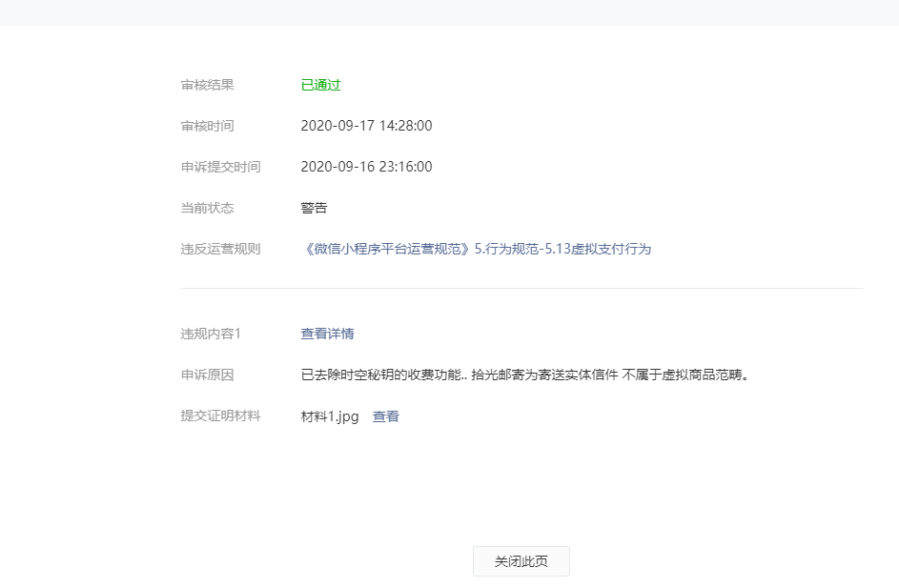The image size is (899, 588).
Task: Select the 已通过 review result text
Action: (321, 85)
